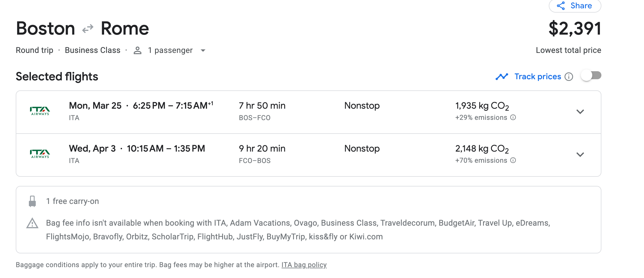Click the $2,391 lowest total price
Viewport: 644px width, 278px height.
(575, 29)
